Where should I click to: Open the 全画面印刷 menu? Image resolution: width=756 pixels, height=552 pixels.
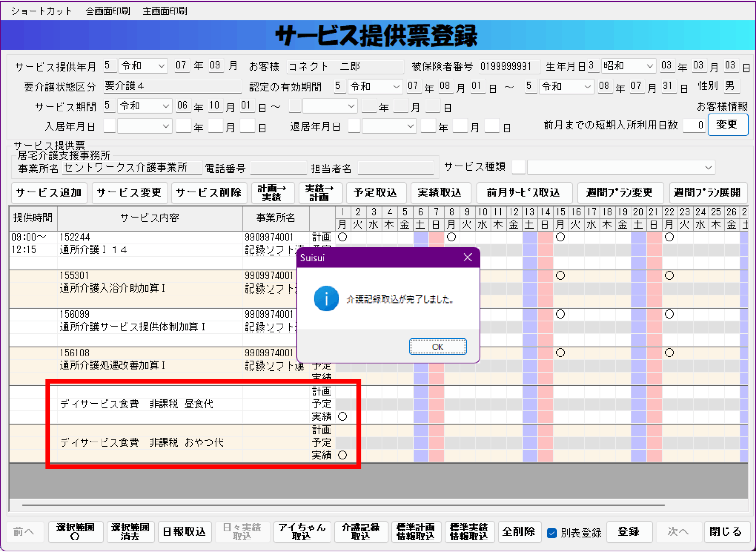(x=107, y=11)
